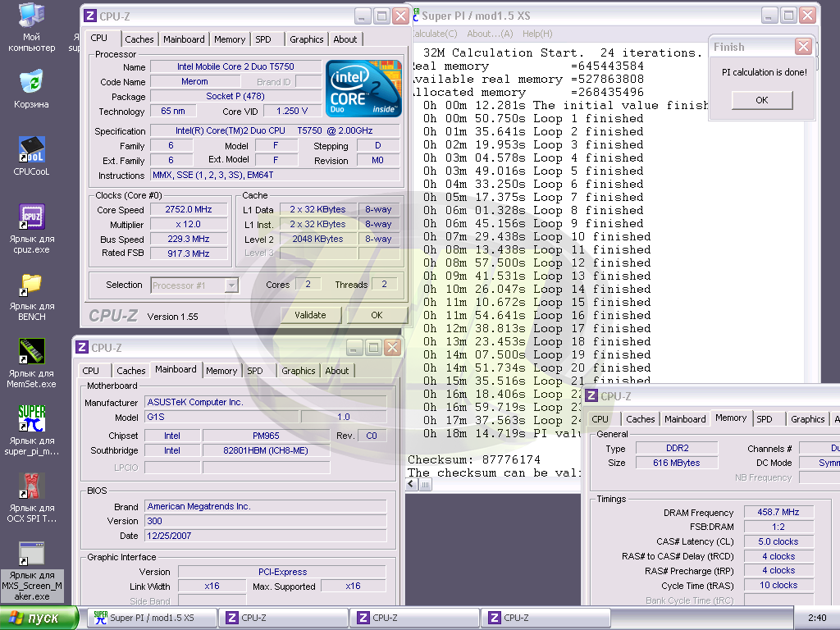Launch the OCX SPI Tweaker shortcut
Image resolution: width=840 pixels, height=630 pixels.
click(x=32, y=498)
